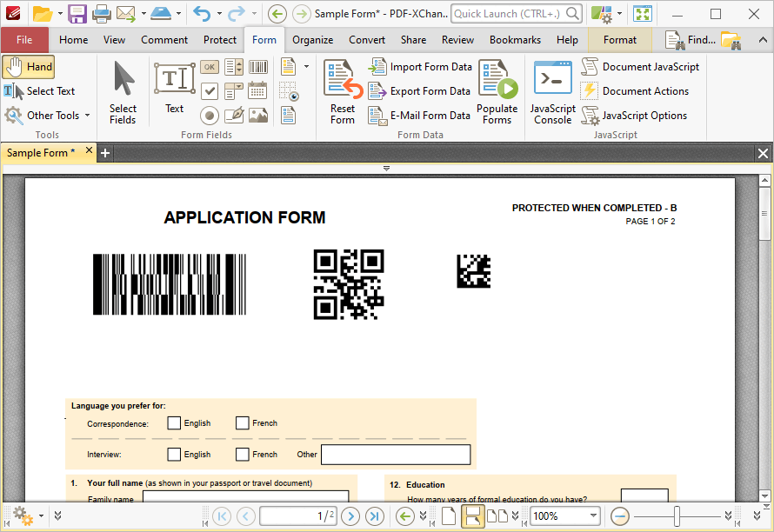Check French for Interview
The width and height of the screenshot is (774, 532).
point(243,454)
